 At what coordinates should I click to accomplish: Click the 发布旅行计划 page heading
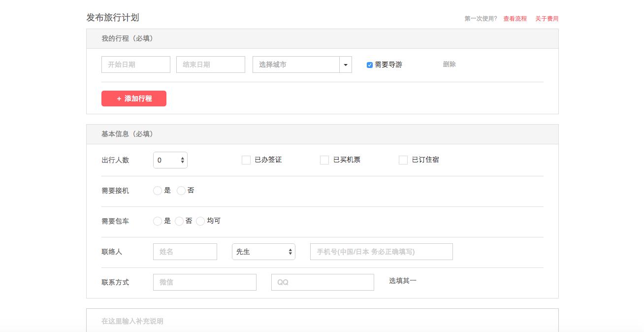(x=113, y=18)
